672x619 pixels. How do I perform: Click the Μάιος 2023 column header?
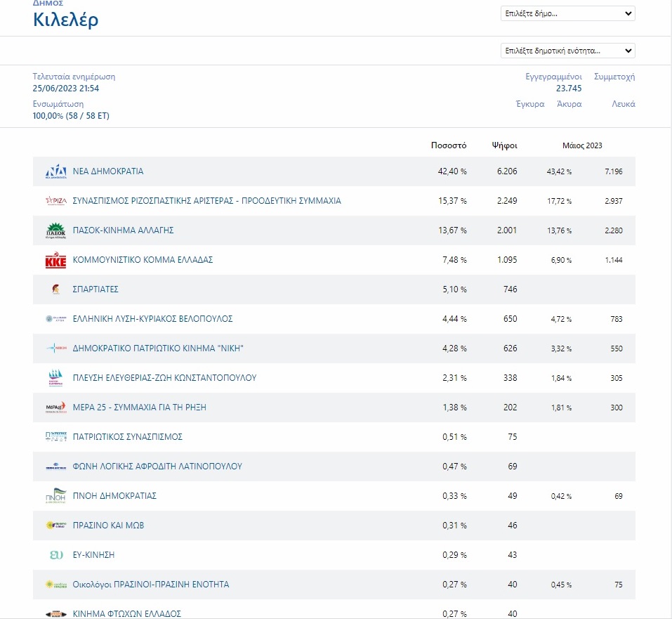click(x=582, y=146)
